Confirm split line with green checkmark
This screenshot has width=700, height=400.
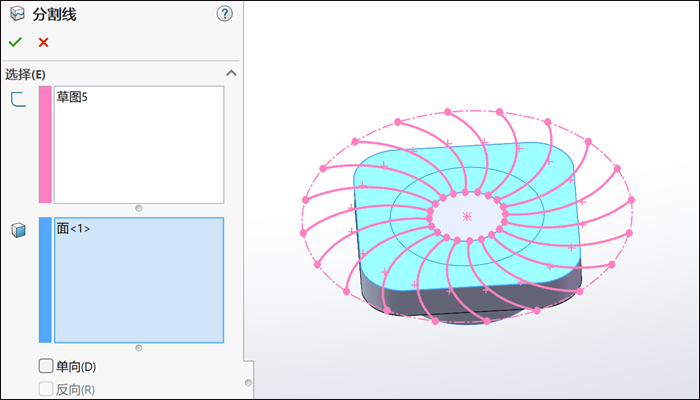tap(15, 42)
